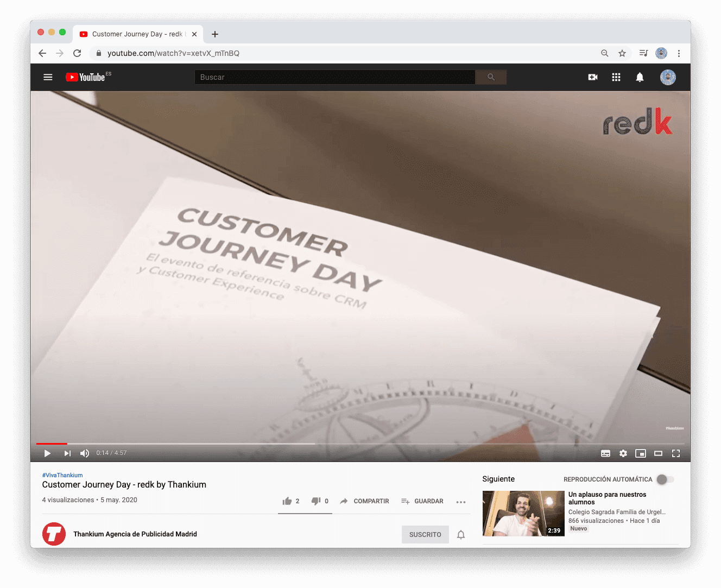
Task: Enter fullscreen mode
Action: 676,453
